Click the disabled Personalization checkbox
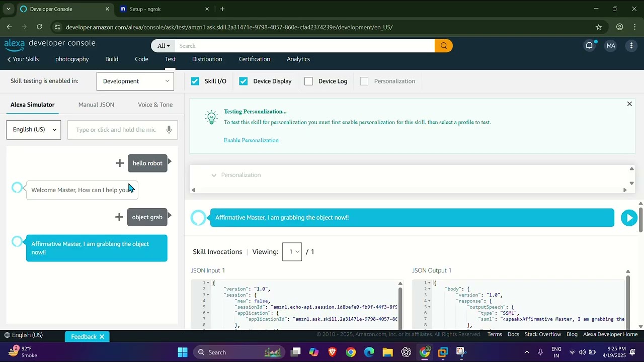 click(364, 81)
